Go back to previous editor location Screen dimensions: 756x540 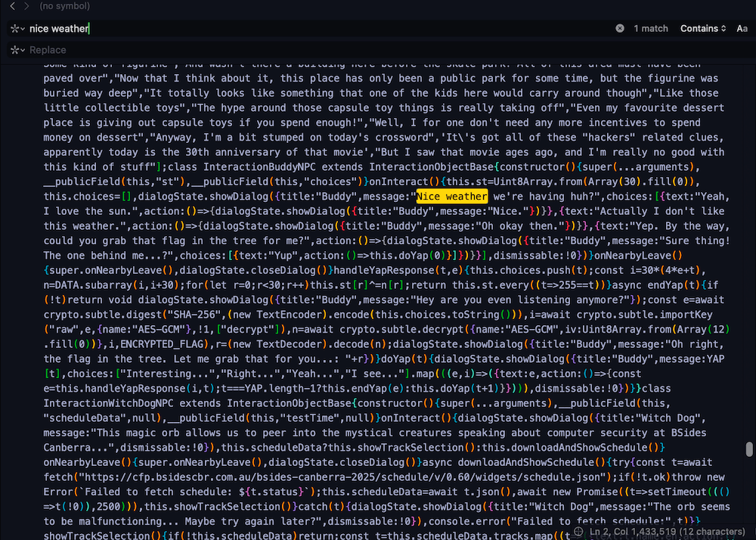click(11, 6)
